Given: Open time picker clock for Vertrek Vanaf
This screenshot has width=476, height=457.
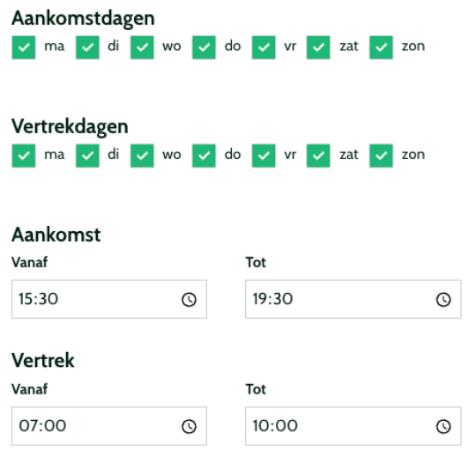Looking at the screenshot, I should point(190,426).
